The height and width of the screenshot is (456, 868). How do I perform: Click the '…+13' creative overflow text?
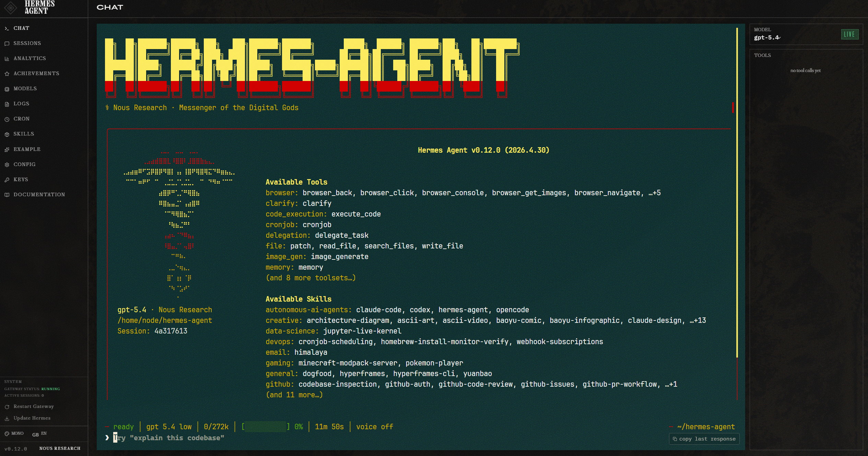(698, 320)
